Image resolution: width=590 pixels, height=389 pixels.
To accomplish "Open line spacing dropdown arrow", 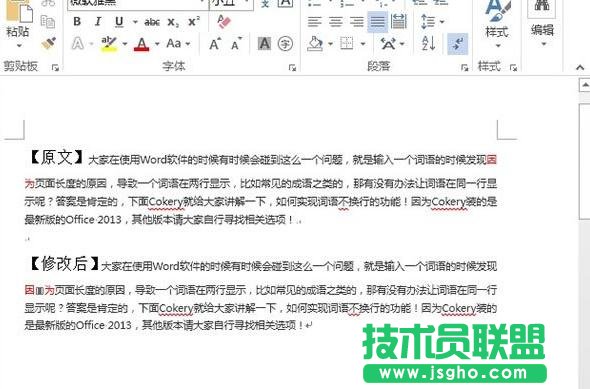I will [x=442, y=22].
